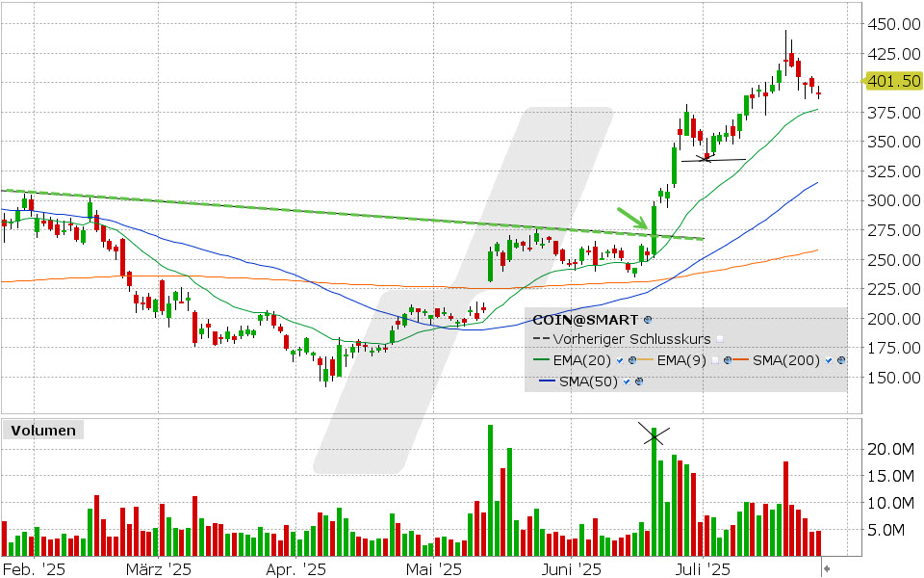This screenshot has width=924, height=578.
Task: Click the 300.00 price axis label
Action: (893, 200)
